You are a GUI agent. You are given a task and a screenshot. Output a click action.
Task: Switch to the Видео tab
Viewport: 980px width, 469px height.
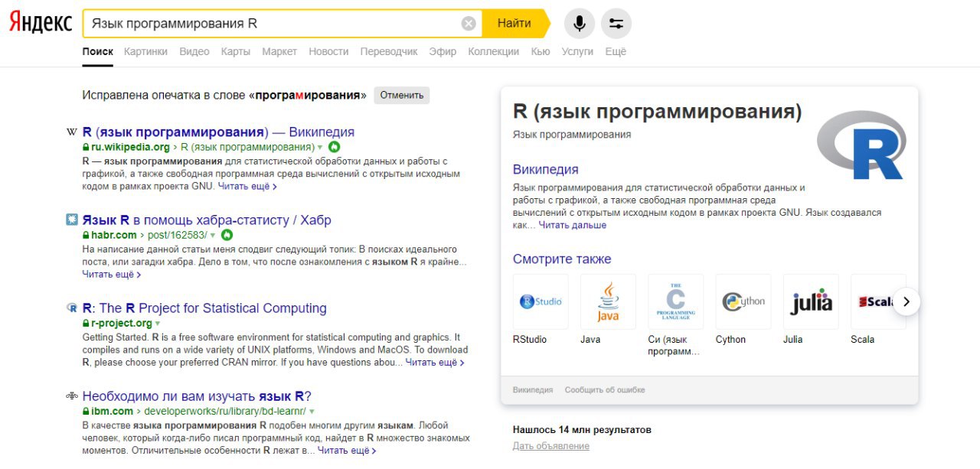click(x=194, y=51)
